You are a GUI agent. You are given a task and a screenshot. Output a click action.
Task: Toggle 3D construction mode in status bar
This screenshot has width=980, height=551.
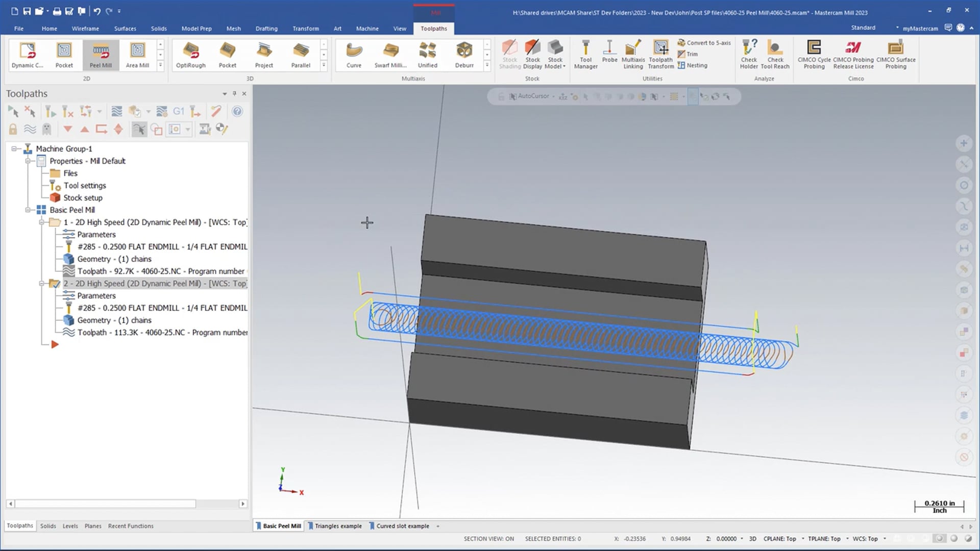[x=752, y=539]
